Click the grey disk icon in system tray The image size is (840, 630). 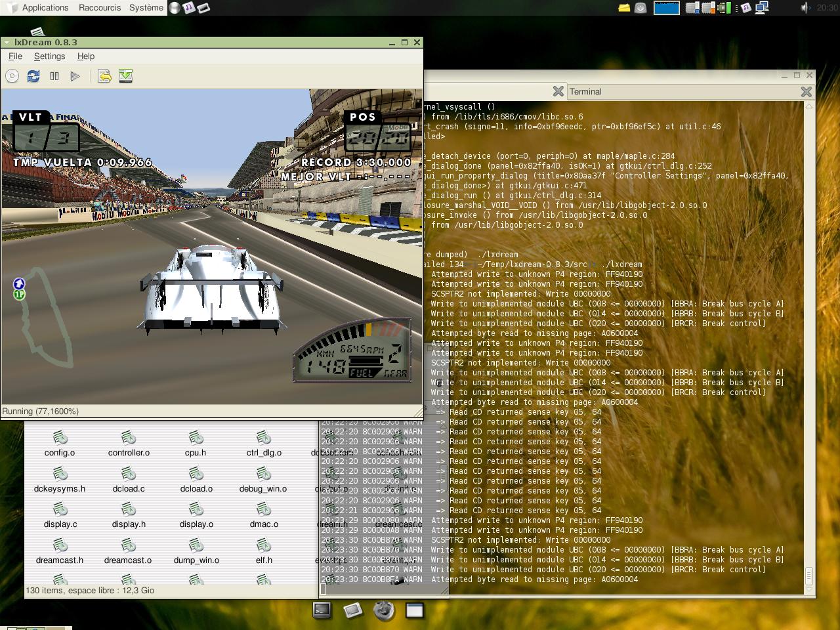[640, 8]
